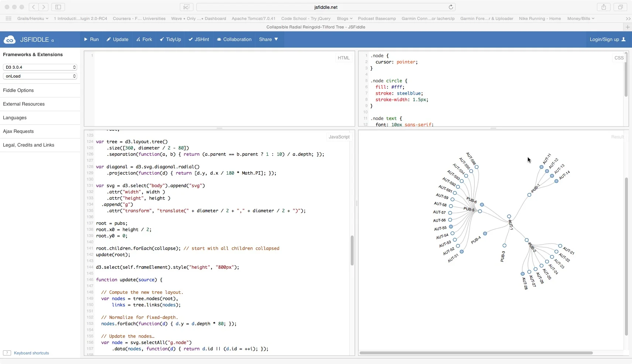This screenshot has width=632, height=364.
Task: Open the D3 3.0.4 framework dropdown
Action: (40, 67)
